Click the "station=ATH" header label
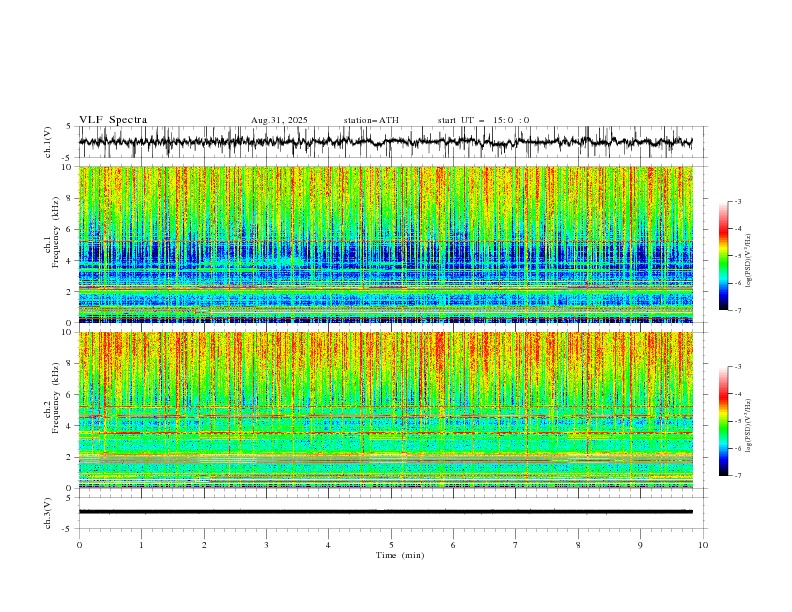 click(371, 120)
